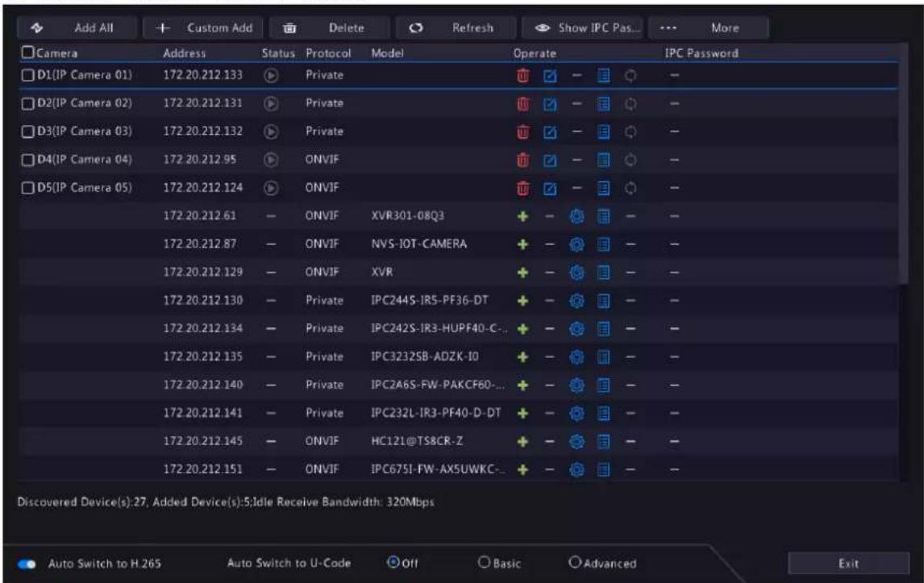
Task: Add device 172.20.212.129 with green plus
Action: pyautogui.click(x=522, y=273)
